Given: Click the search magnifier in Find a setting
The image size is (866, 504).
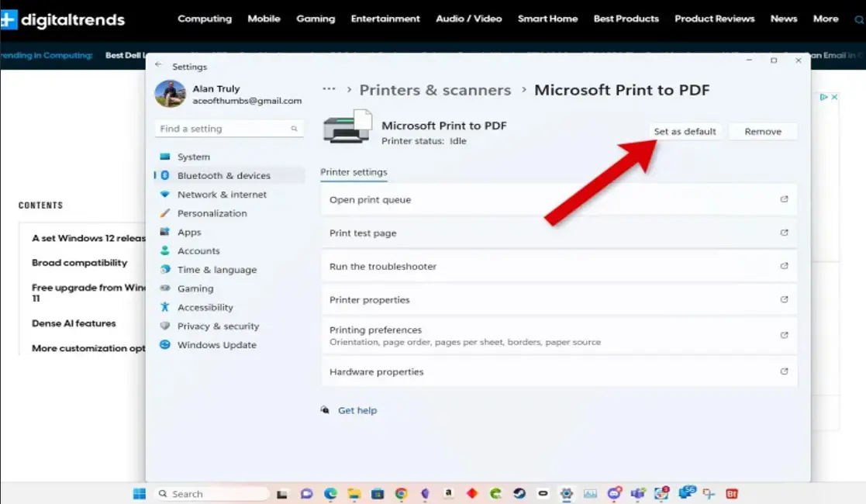Looking at the screenshot, I should [x=295, y=129].
